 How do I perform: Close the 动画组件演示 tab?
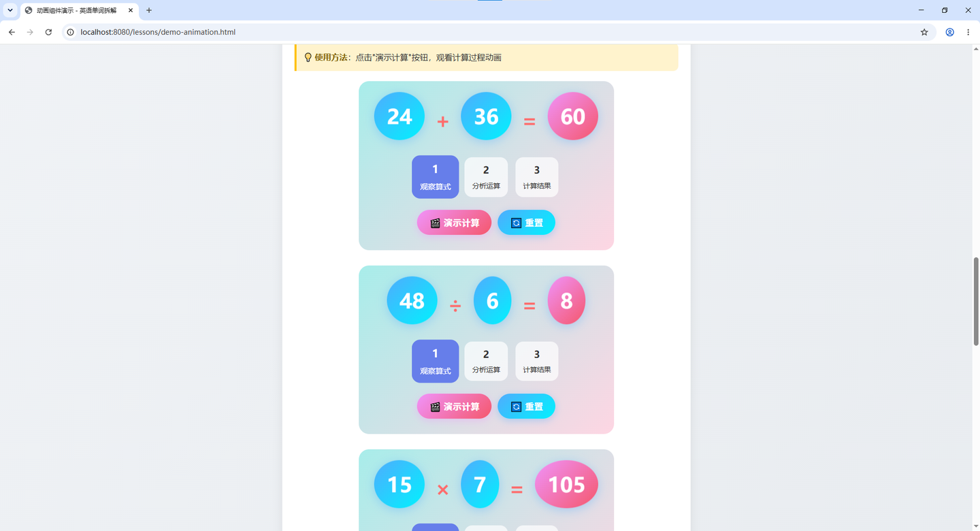[131, 10]
